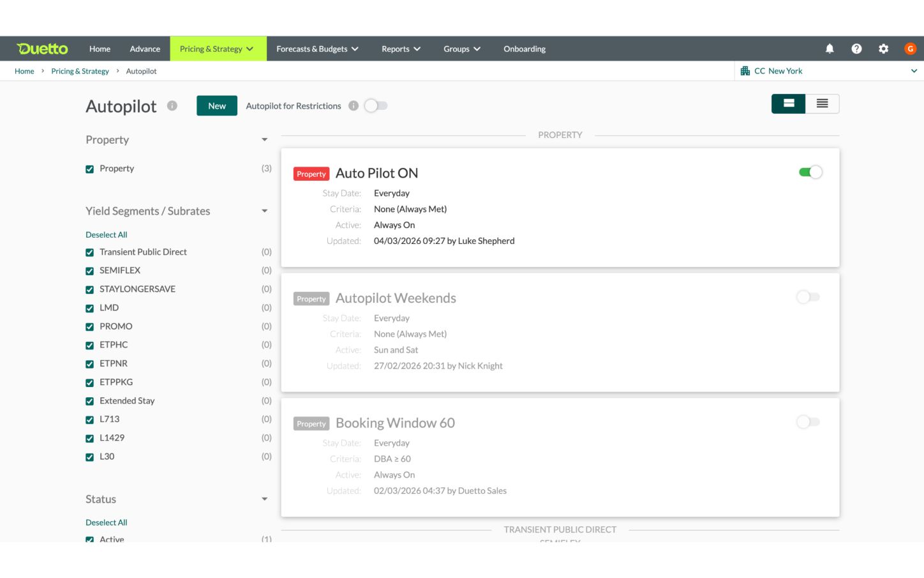Uncheck the STAYLONGERSAVE checkbox
Image resolution: width=924 pixels, height=578 pixels.
click(90, 290)
